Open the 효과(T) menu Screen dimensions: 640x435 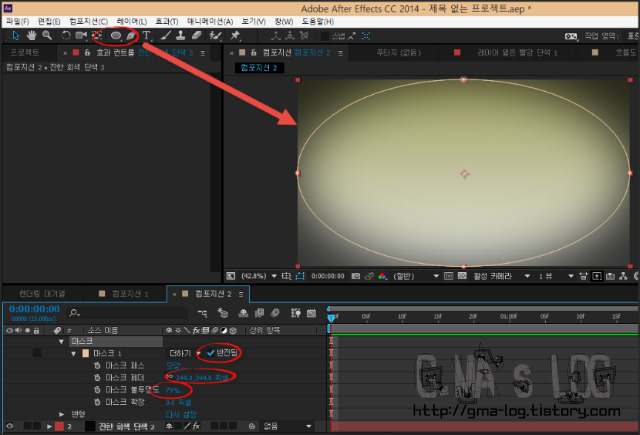pyautogui.click(x=167, y=21)
